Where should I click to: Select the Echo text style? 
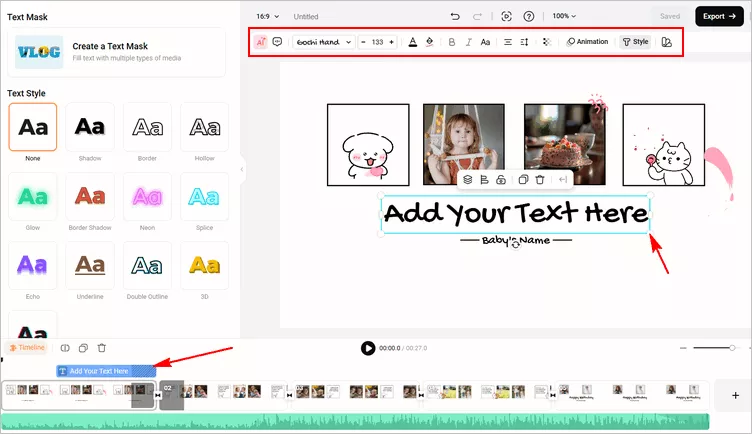pyautogui.click(x=33, y=266)
